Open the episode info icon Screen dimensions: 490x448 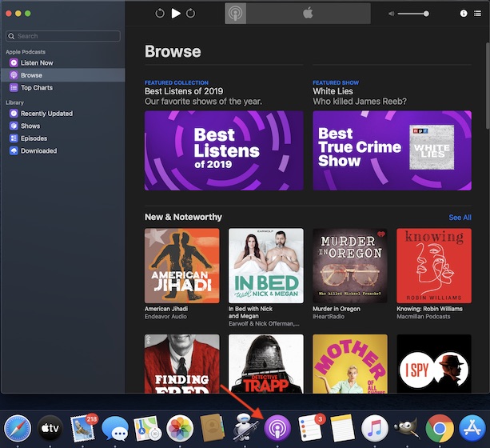click(x=464, y=14)
